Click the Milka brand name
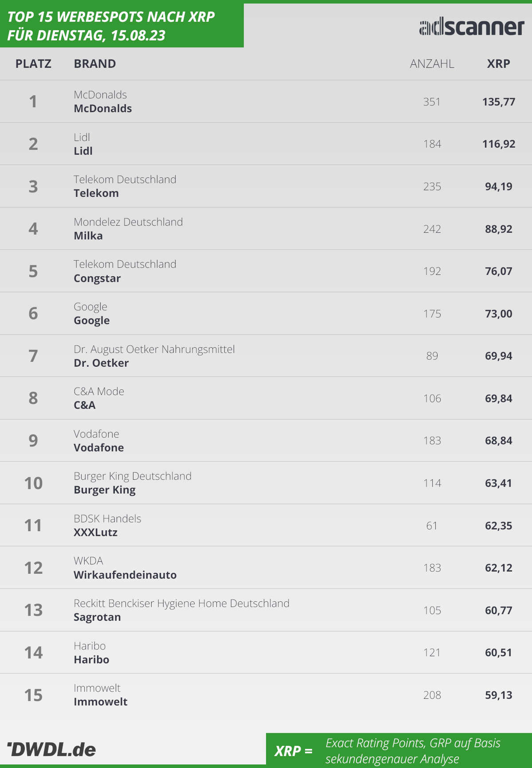532x768 pixels. (x=88, y=236)
